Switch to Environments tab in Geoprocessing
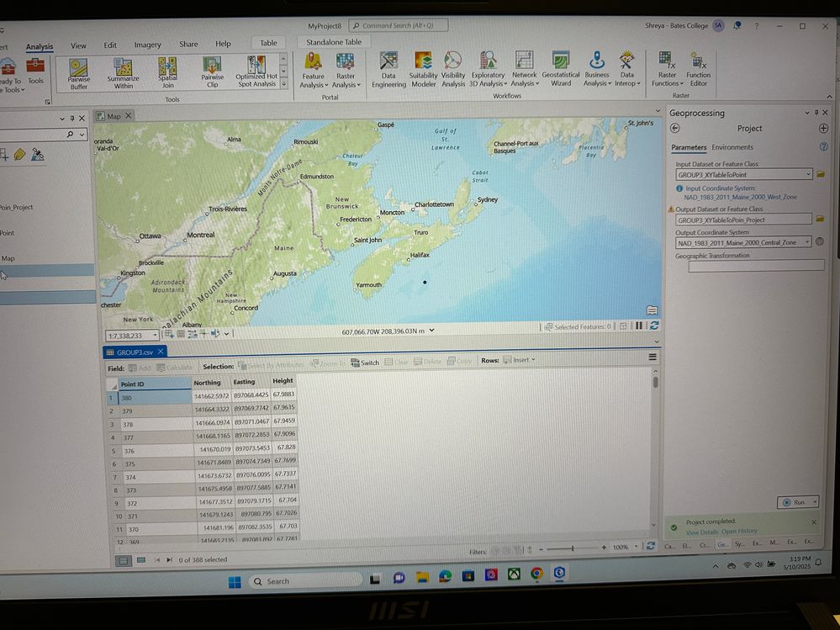The height and width of the screenshot is (630, 840). [x=732, y=147]
